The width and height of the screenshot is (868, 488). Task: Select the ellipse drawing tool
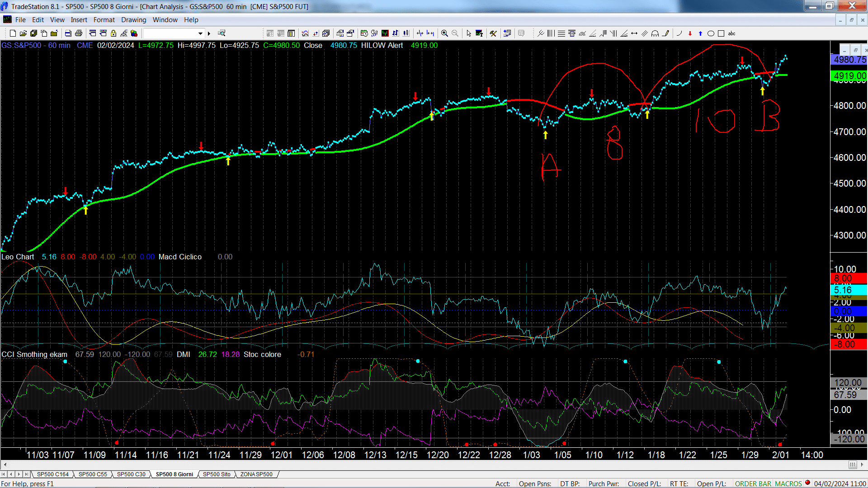click(711, 33)
